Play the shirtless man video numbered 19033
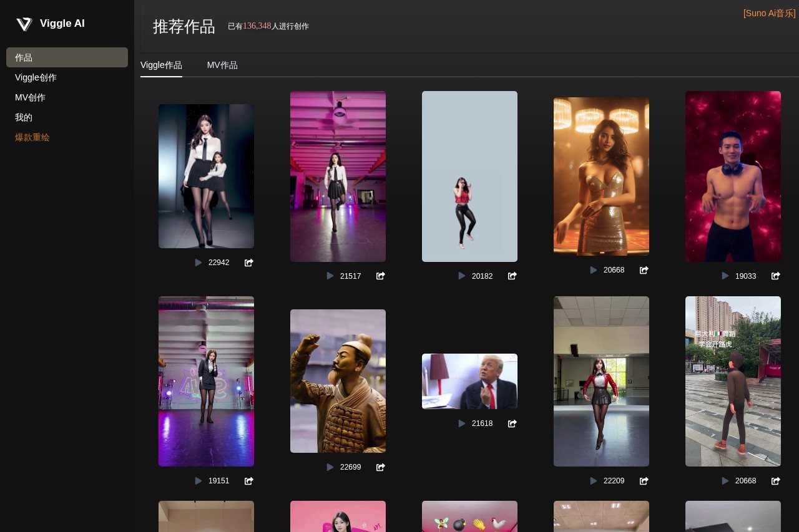This screenshot has width=799, height=532. click(x=725, y=276)
